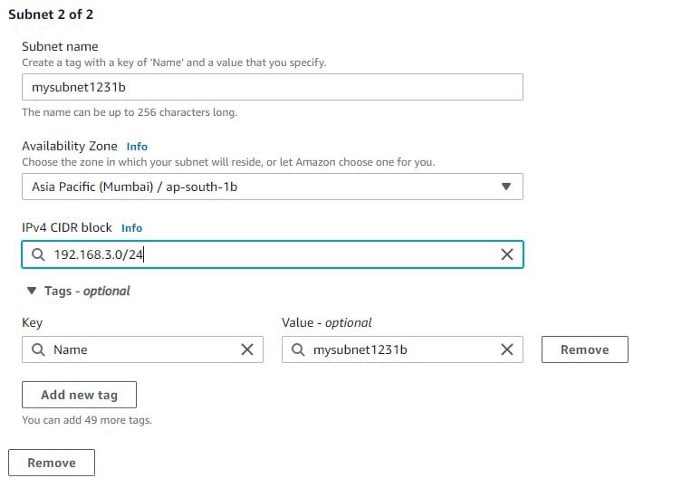Open the Availability Zone dropdown arrow
The image size is (700, 487).
point(506,187)
